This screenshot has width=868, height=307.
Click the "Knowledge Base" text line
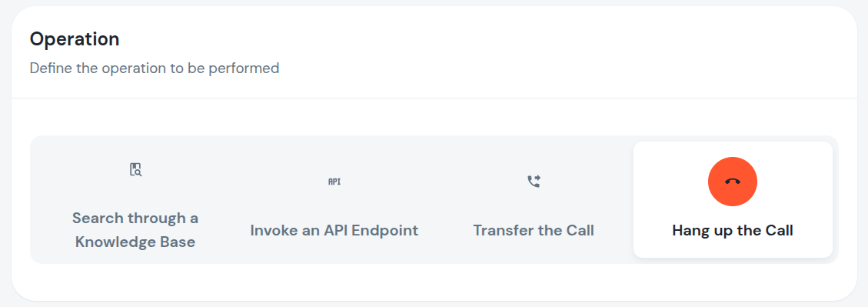pyautogui.click(x=135, y=242)
